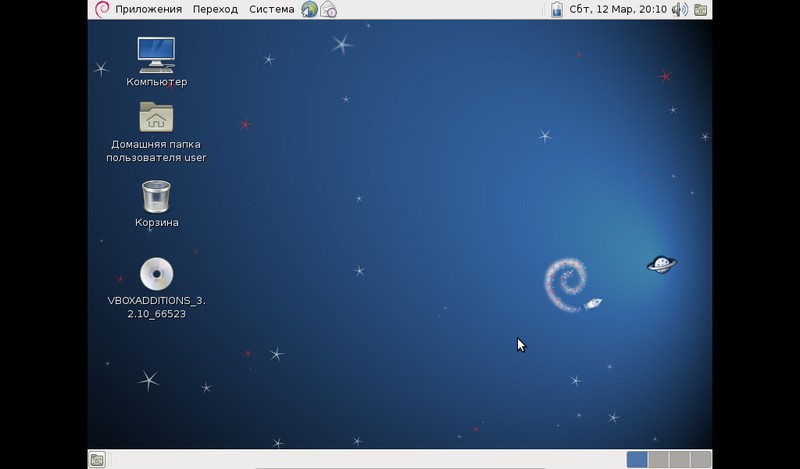Switch to the third workspace

coord(680,459)
